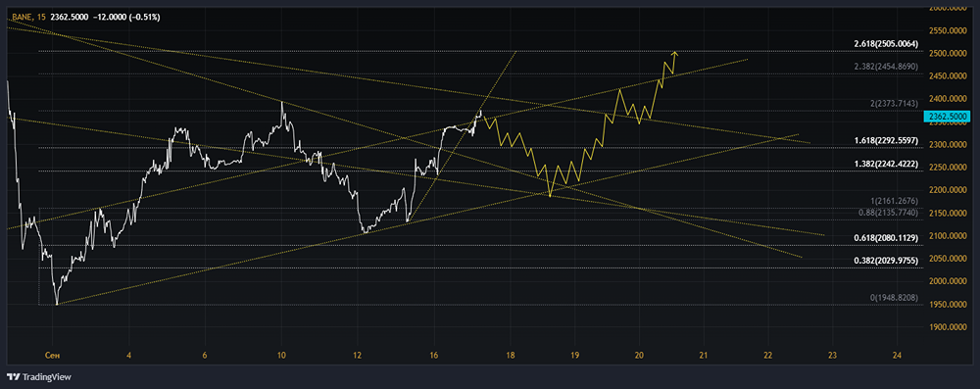Select 2450.0000 on the price scale
Screen dimensions: 980x389
tap(947, 76)
